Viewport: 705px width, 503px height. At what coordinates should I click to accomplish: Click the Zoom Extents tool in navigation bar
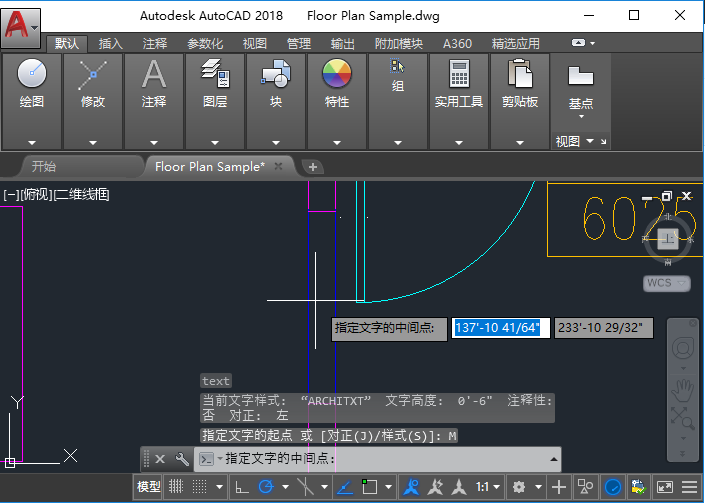click(x=683, y=418)
